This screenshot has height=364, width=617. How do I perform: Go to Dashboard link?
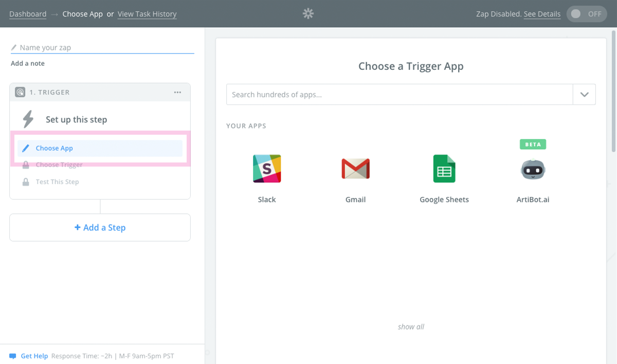click(28, 14)
